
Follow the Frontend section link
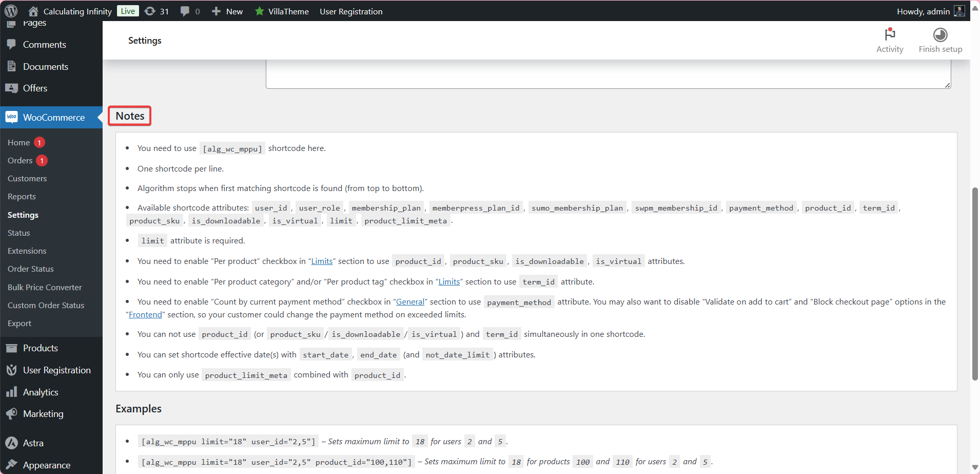[145, 314]
